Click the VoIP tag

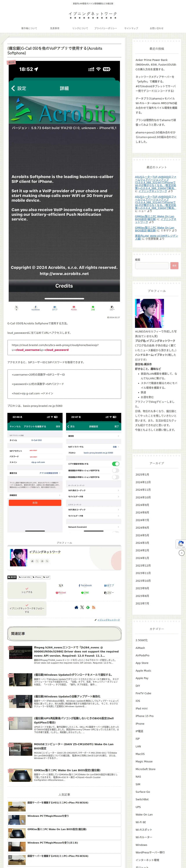point(46,577)
